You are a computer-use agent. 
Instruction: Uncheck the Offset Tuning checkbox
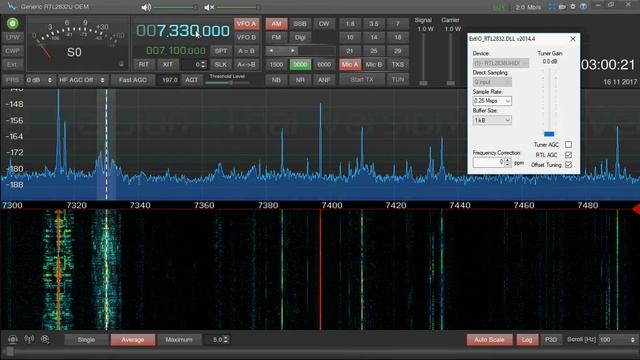point(568,165)
